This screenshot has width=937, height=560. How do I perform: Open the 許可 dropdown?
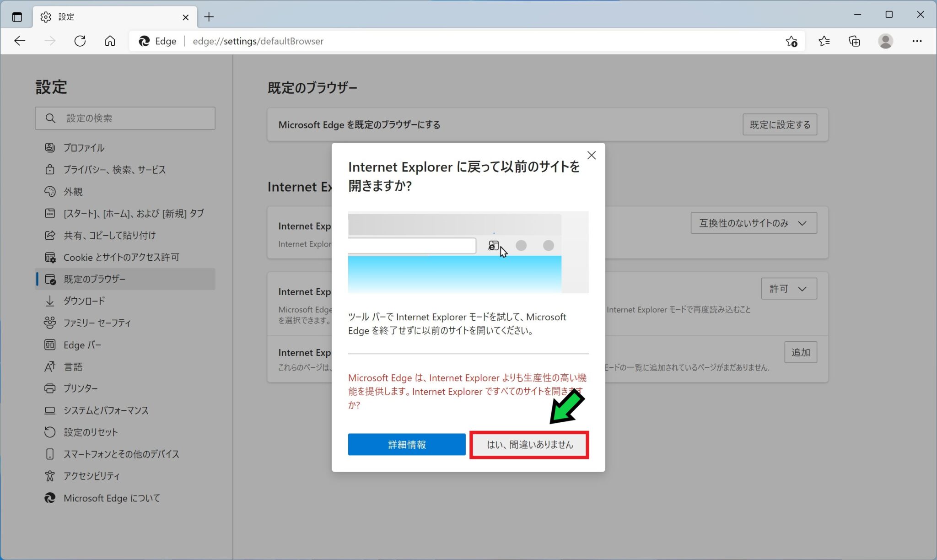788,289
